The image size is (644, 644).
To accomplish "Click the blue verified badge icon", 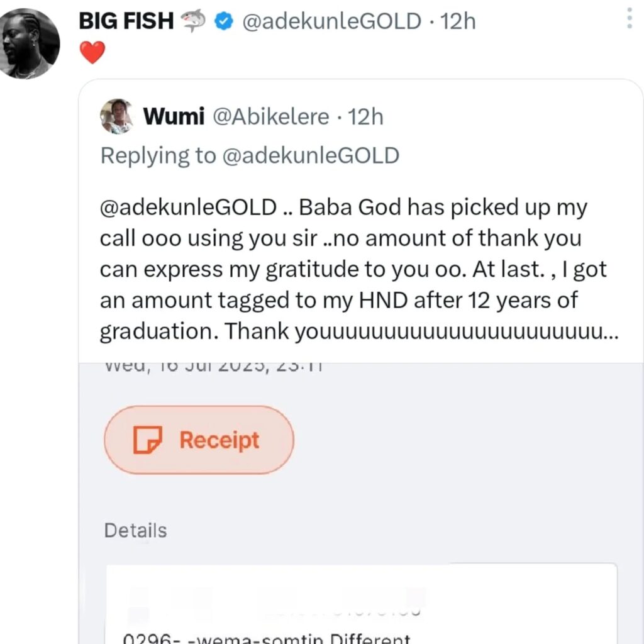I will point(223,21).
